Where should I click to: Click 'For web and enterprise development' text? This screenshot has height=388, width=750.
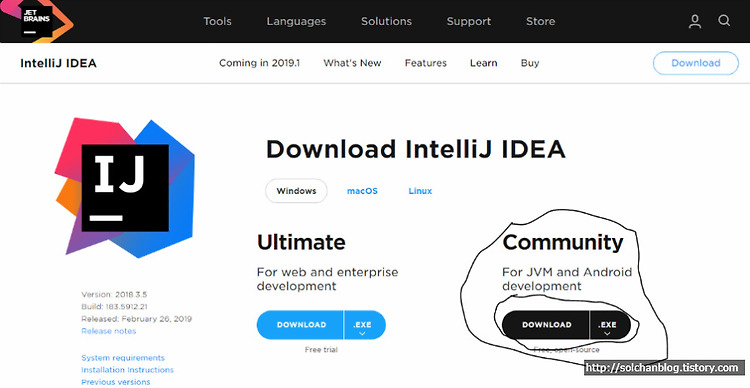tap(327, 279)
